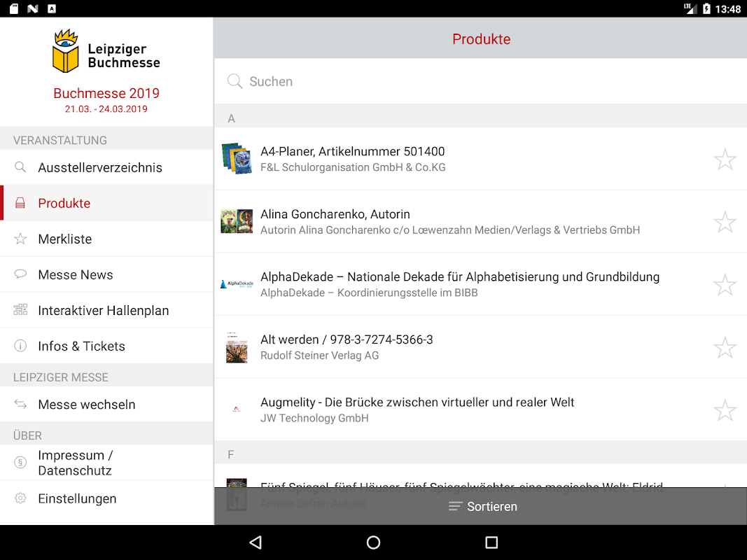Click the '21.03. - 24.03.2019' date text

click(106, 109)
